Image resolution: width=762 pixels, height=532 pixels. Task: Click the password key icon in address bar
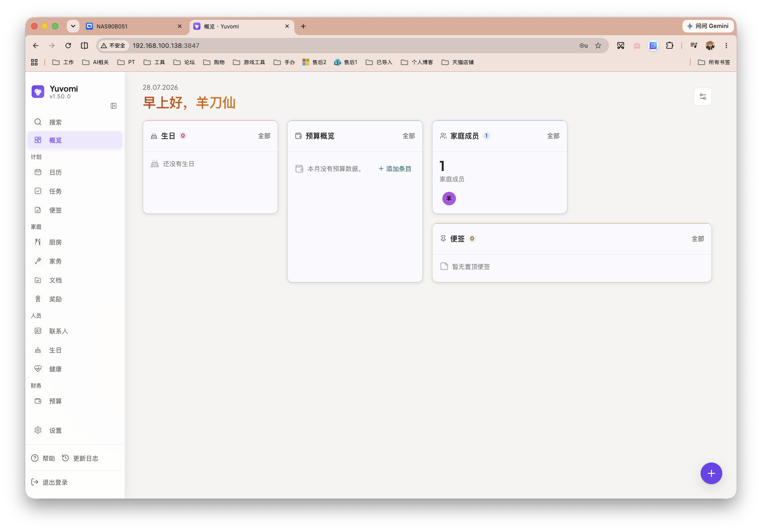(x=583, y=46)
